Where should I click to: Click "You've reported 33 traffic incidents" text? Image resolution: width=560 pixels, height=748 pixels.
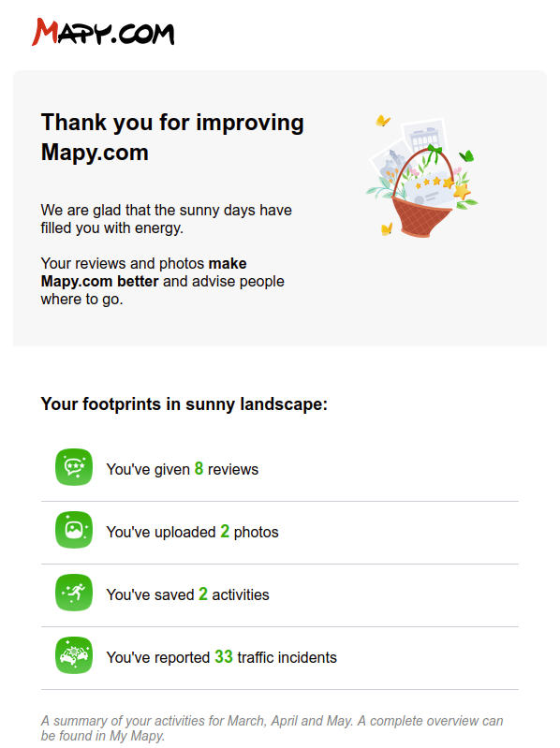221,657
